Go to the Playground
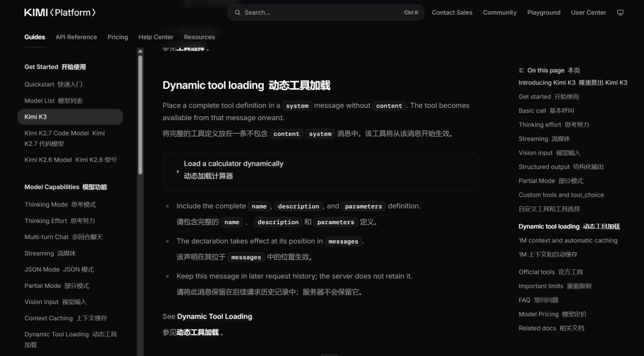 pyautogui.click(x=543, y=13)
